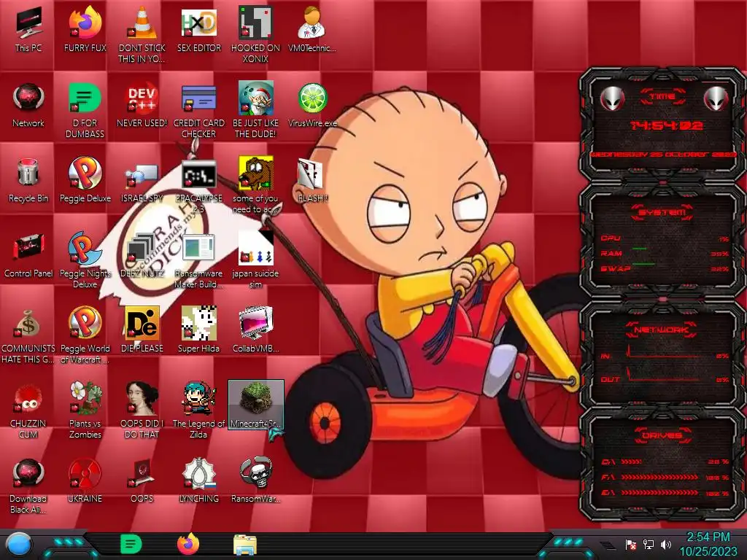
Task: Select the COMMUNISTS HATE THIS money bag icon
Action: coord(28,335)
